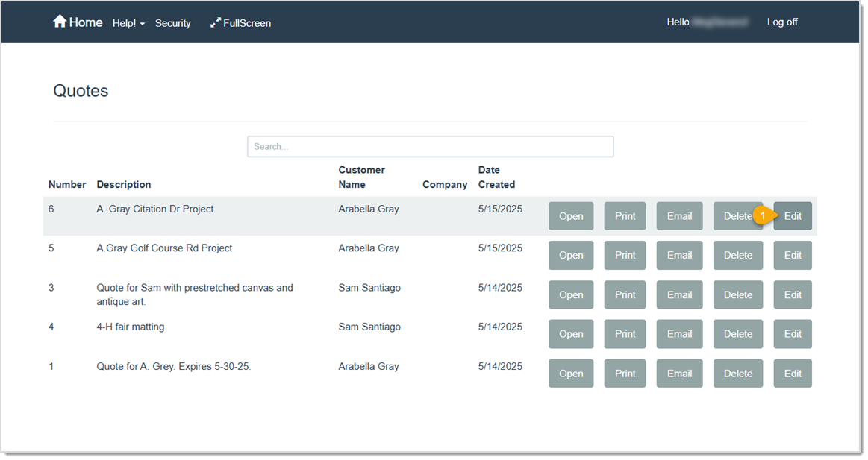Print the A.Gray Golf Course Rd Project quote

point(625,255)
